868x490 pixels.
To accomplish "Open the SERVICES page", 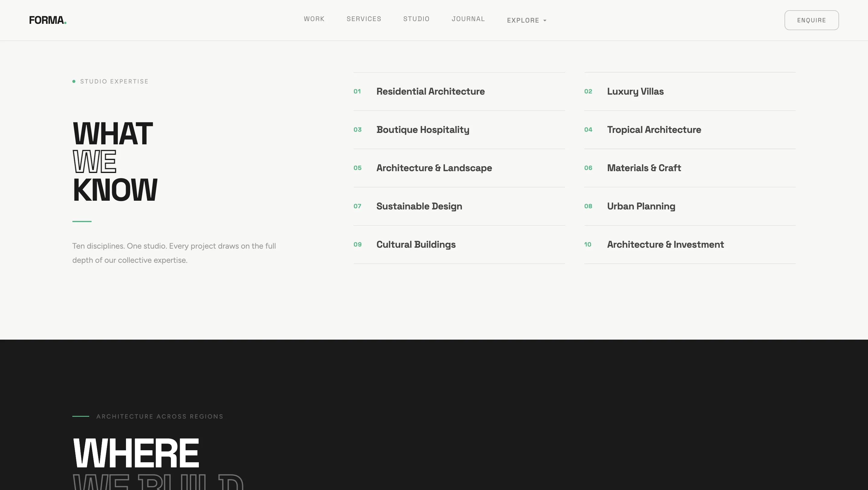I will tap(364, 19).
